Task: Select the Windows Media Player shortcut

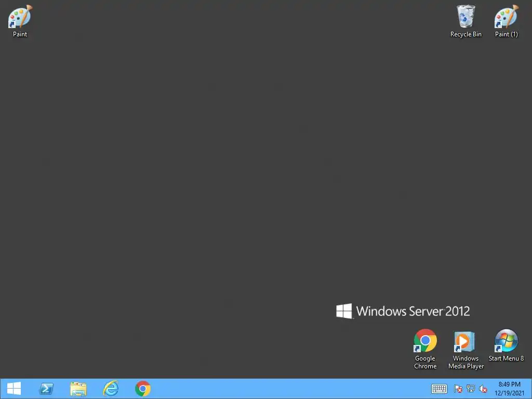Action: pos(465,350)
